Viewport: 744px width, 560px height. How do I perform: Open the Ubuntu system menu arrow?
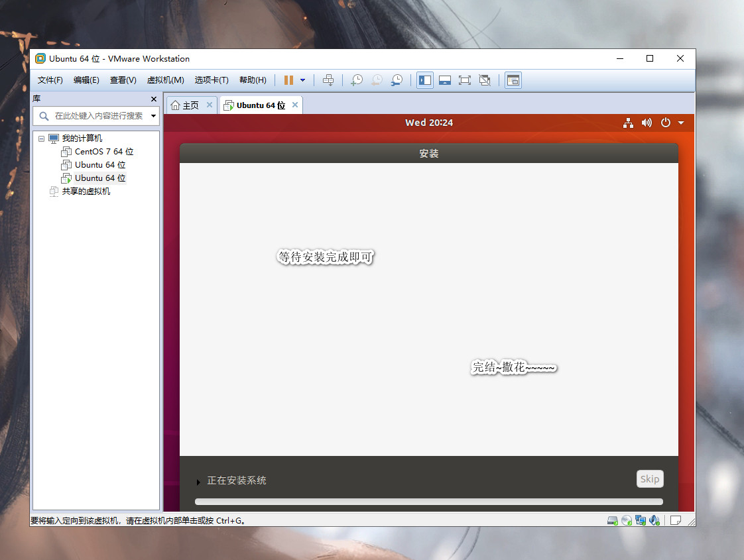682,123
